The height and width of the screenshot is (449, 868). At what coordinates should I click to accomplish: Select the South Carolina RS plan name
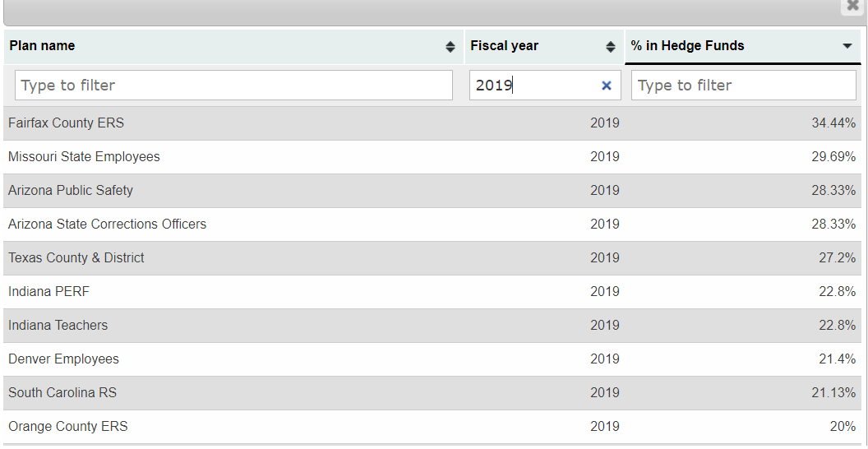pyautogui.click(x=62, y=393)
